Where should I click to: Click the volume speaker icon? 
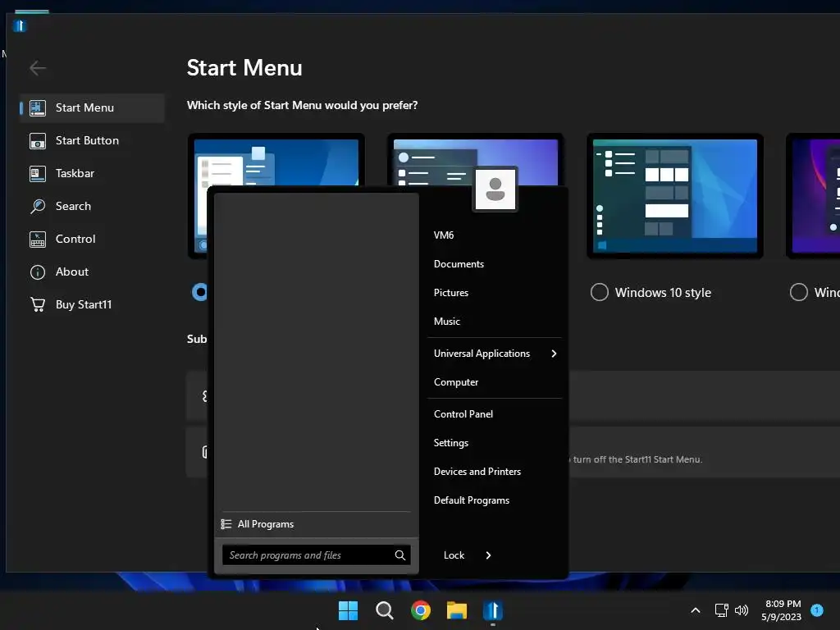pos(742,610)
